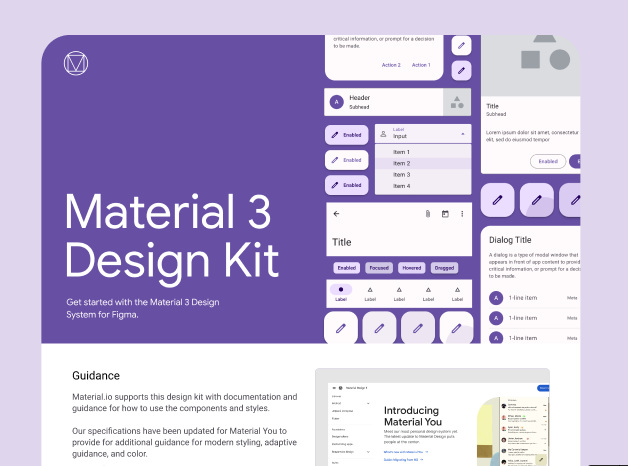The image size is (628, 466).
Task: Click the large pencil FAB directly above Dialog Title
Action: tap(497, 200)
